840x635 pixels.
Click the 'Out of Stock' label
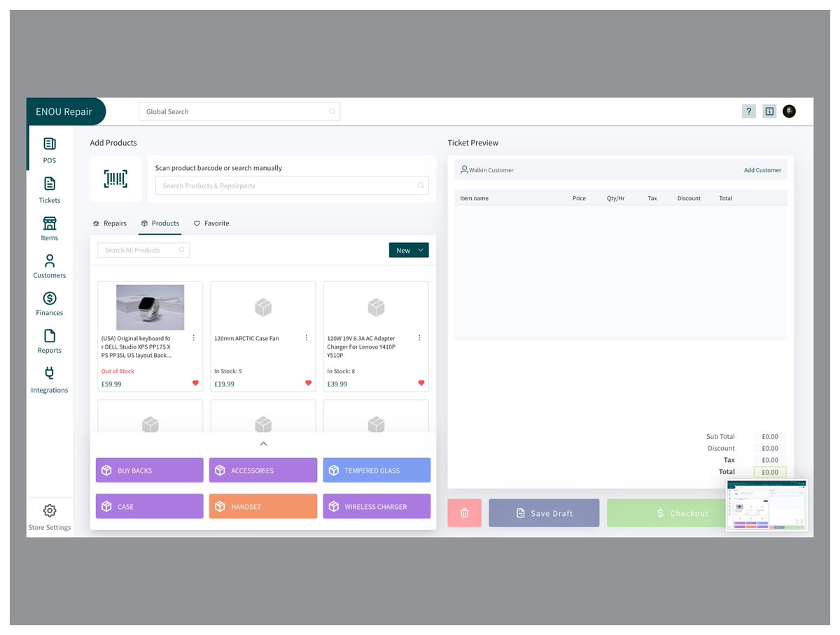point(118,371)
